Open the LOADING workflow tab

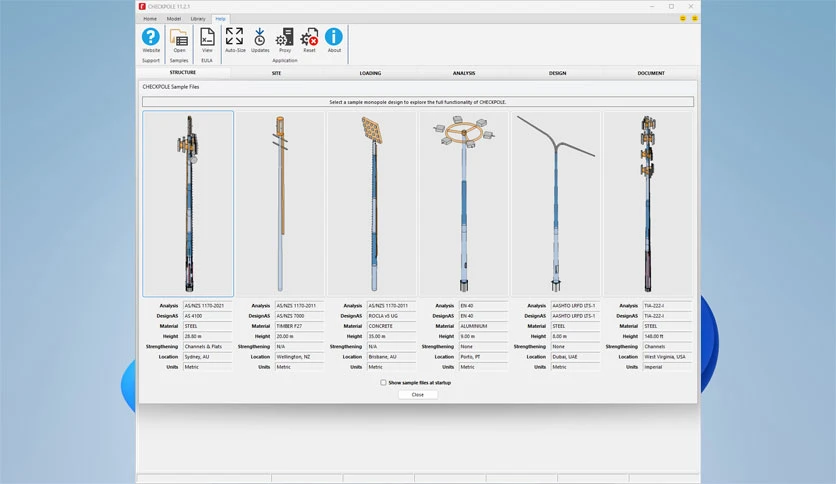coord(370,73)
